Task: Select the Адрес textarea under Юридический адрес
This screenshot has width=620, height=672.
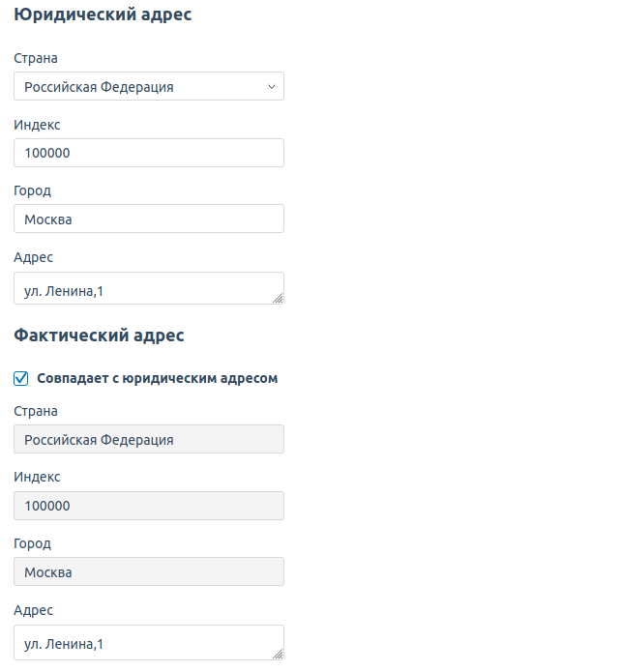Action: click(149, 288)
